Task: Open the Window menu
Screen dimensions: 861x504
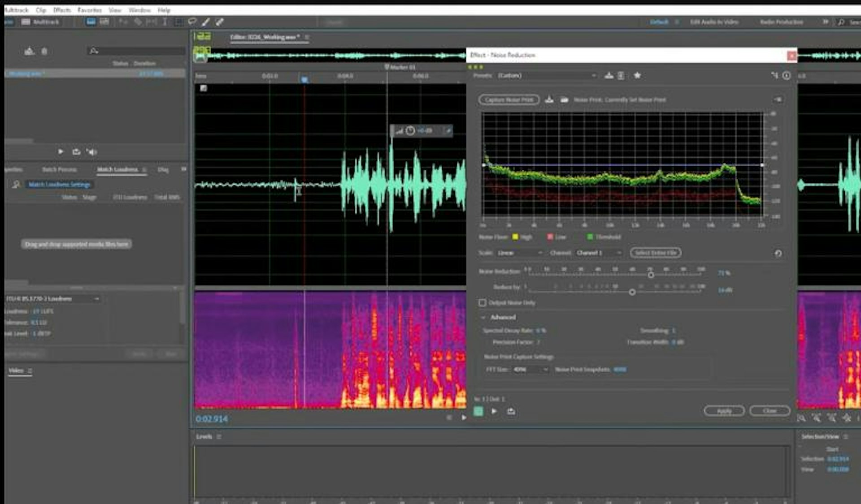Action: 139,10
